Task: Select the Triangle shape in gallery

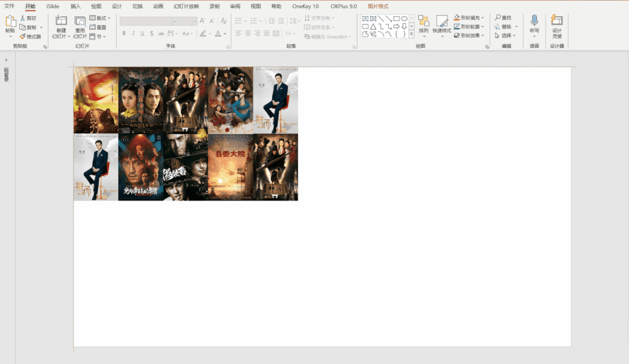Action: coord(373,26)
